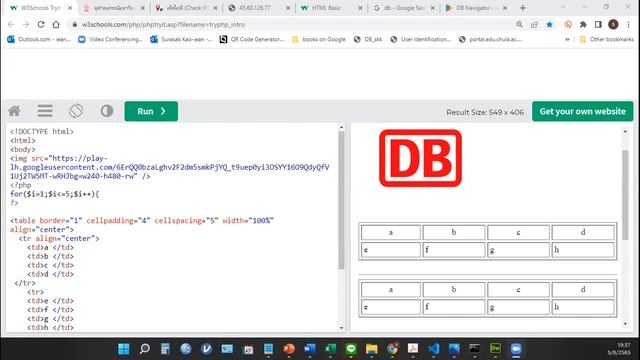Click code editor scroll-down arrow
This screenshot has height=360, width=640.
coord(341,328)
